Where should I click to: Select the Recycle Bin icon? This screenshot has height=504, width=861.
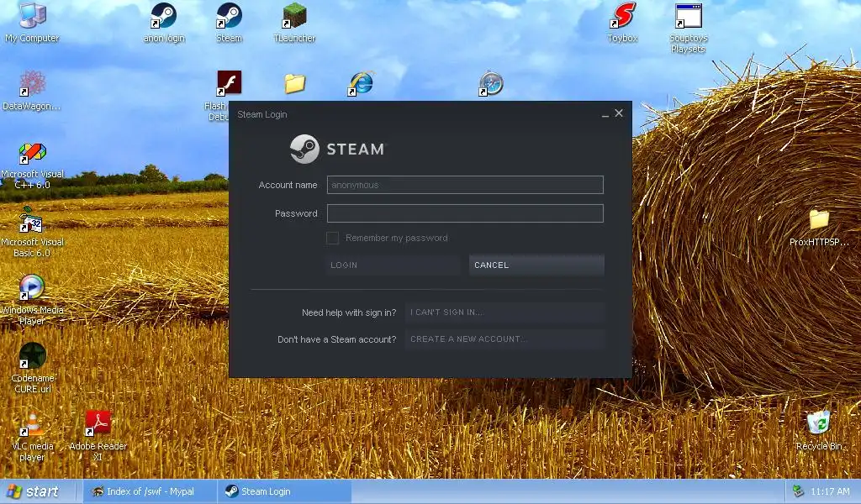click(x=819, y=423)
